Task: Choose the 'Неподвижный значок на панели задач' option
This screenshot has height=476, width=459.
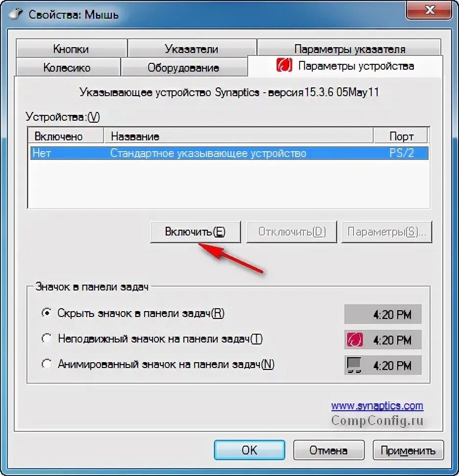Action: coord(47,338)
